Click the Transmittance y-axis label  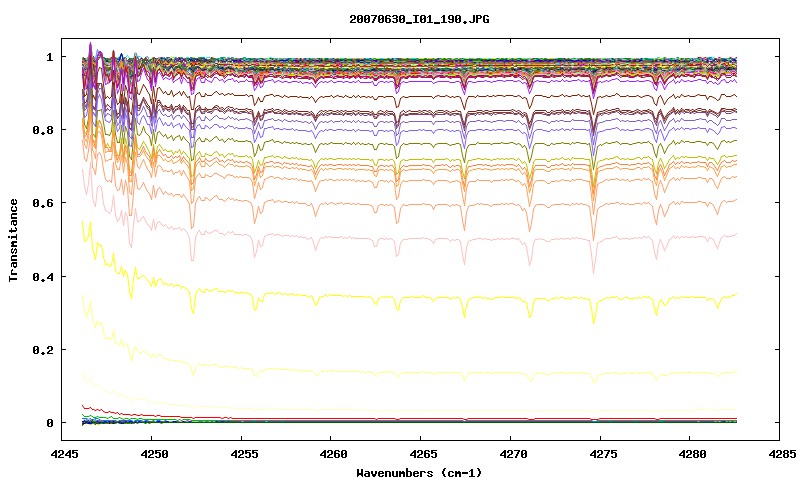(13, 240)
